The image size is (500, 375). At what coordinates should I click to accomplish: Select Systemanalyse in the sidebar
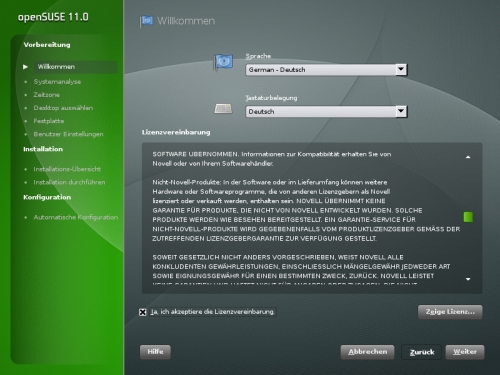pos(57,82)
